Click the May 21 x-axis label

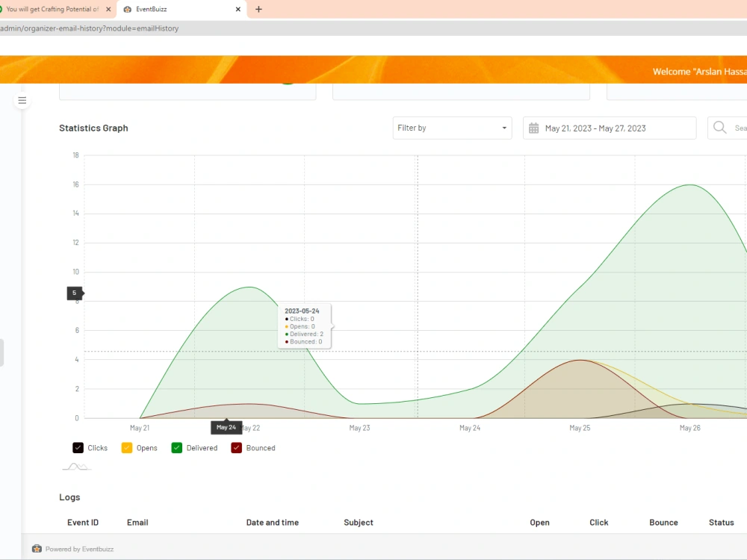point(140,428)
